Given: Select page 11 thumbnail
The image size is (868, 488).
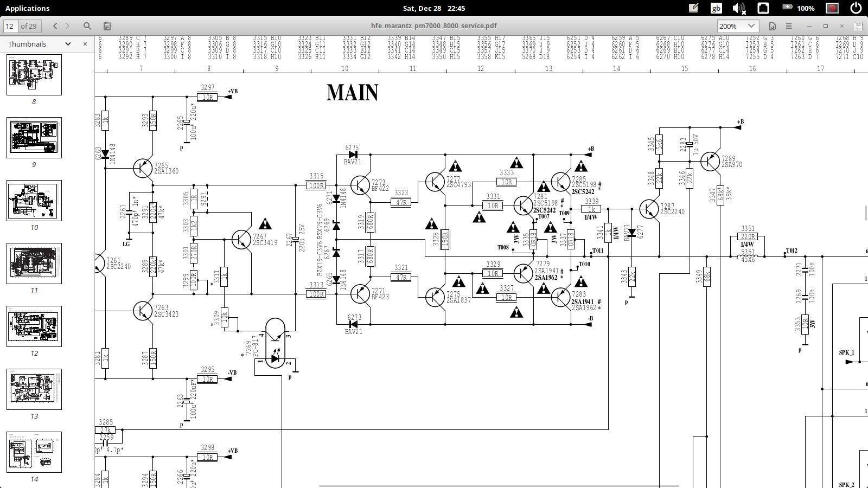Looking at the screenshot, I should pyautogui.click(x=34, y=264).
